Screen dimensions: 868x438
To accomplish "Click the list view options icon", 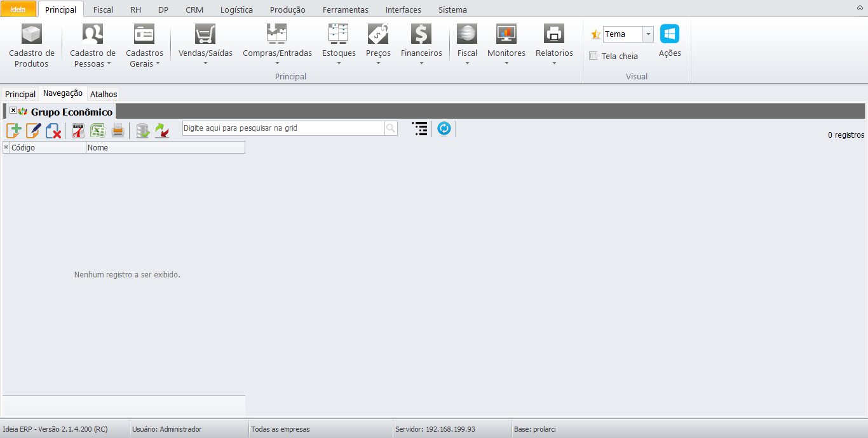I will coord(419,129).
